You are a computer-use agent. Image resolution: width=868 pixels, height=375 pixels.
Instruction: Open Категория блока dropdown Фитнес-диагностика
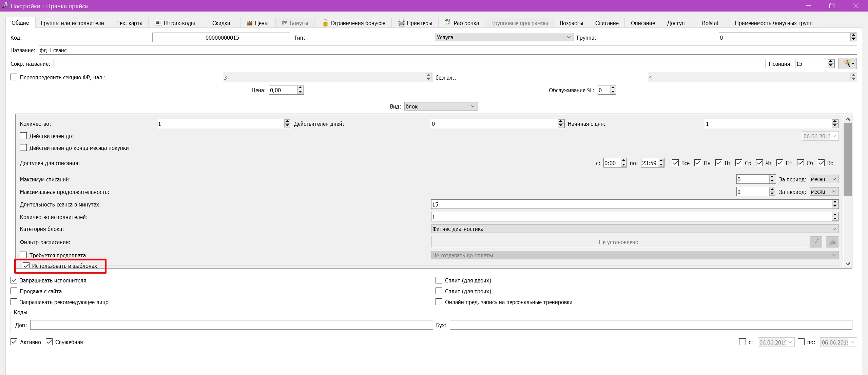click(x=635, y=229)
